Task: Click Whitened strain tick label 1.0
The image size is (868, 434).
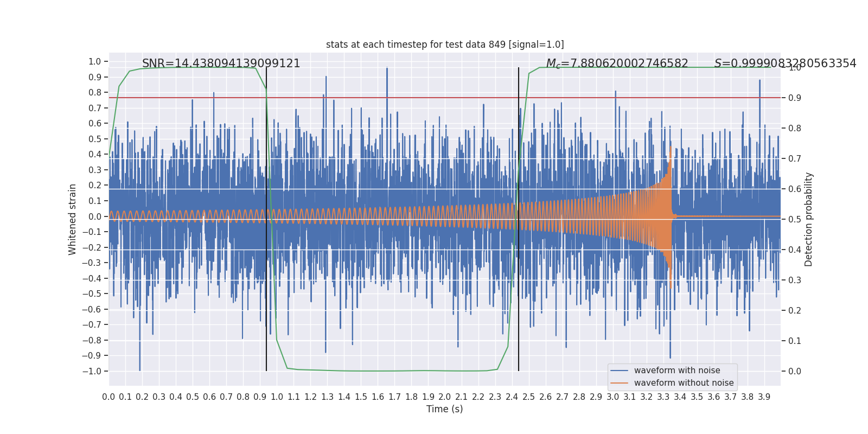Action: point(95,62)
